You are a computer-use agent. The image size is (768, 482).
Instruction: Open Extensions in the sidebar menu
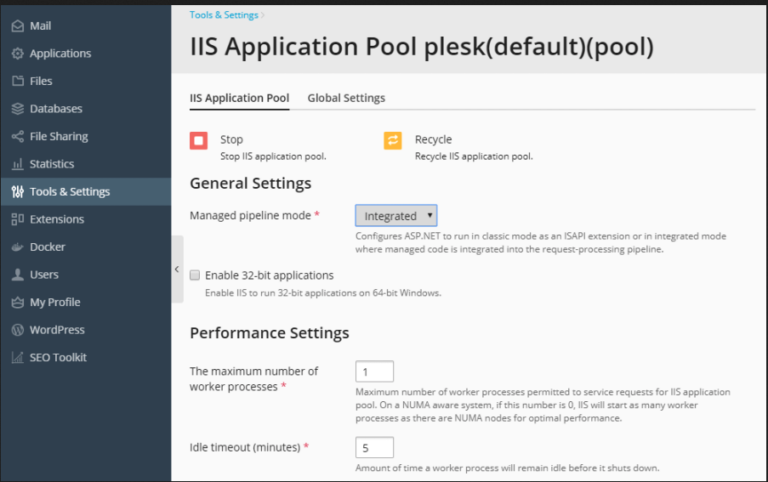coord(57,219)
